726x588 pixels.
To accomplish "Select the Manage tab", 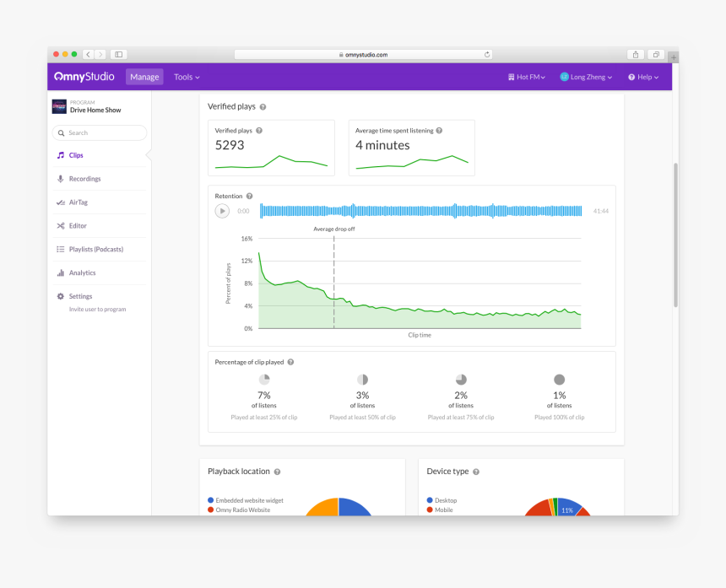I will 144,78.
